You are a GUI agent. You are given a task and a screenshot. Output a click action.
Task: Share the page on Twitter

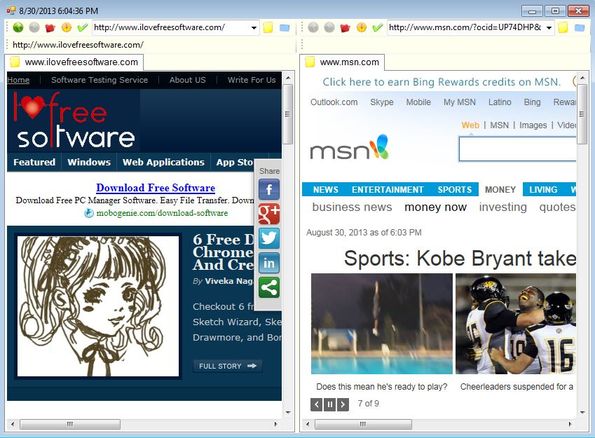click(269, 238)
